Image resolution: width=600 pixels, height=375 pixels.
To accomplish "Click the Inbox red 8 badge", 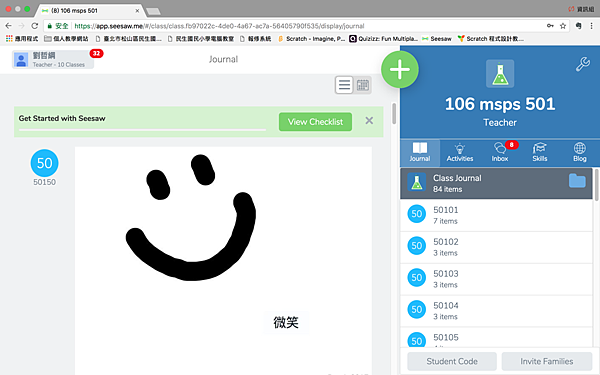I will point(512,145).
